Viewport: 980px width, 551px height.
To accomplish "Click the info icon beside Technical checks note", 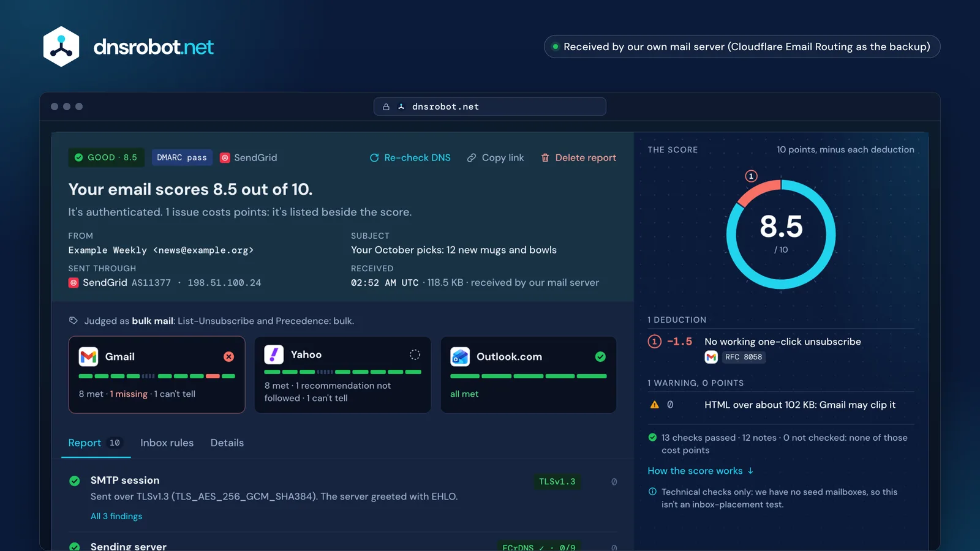I will coord(652,492).
